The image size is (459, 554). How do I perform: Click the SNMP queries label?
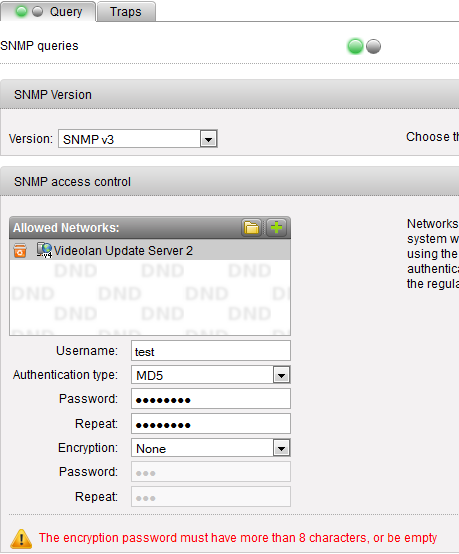(x=40, y=46)
